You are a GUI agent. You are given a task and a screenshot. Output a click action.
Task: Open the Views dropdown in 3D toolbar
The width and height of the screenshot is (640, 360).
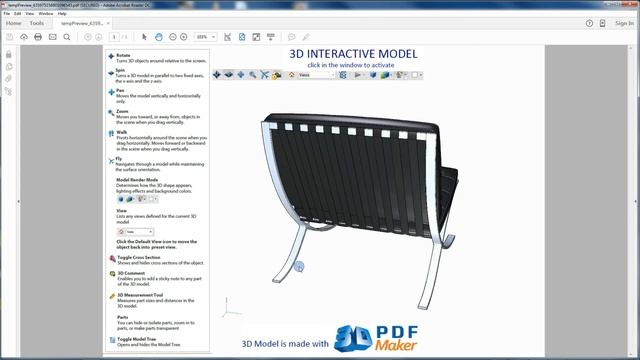click(x=316, y=75)
